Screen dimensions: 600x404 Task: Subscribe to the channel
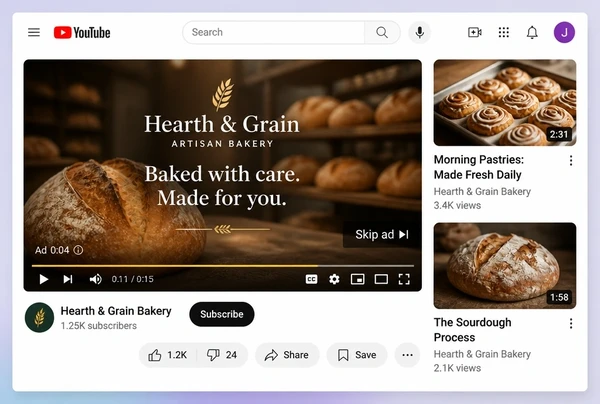222,314
